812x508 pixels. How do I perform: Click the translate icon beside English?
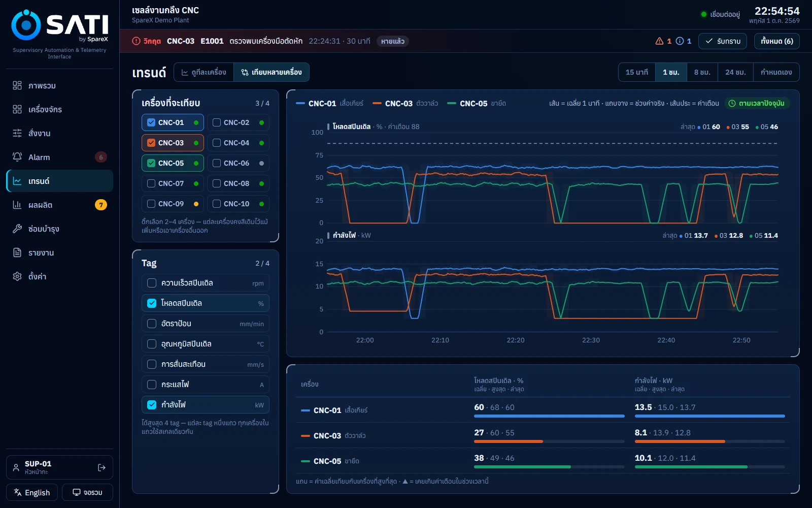pyautogui.click(x=18, y=492)
